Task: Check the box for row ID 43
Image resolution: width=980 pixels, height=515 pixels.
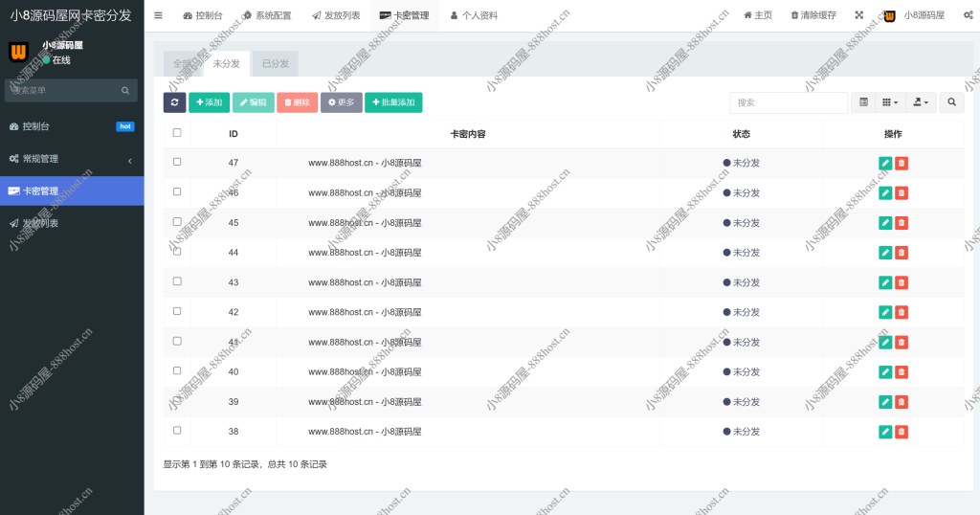Action: pyautogui.click(x=177, y=281)
